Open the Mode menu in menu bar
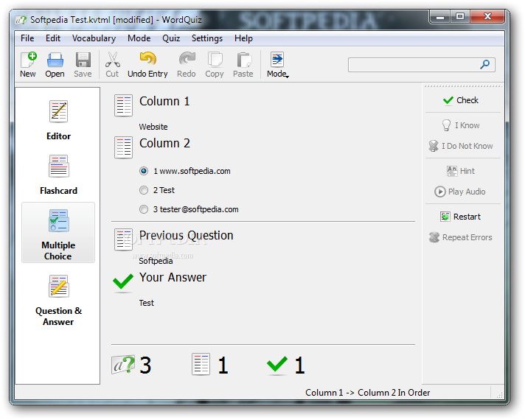Viewport: 525px width, 420px height. pos(139,38)
